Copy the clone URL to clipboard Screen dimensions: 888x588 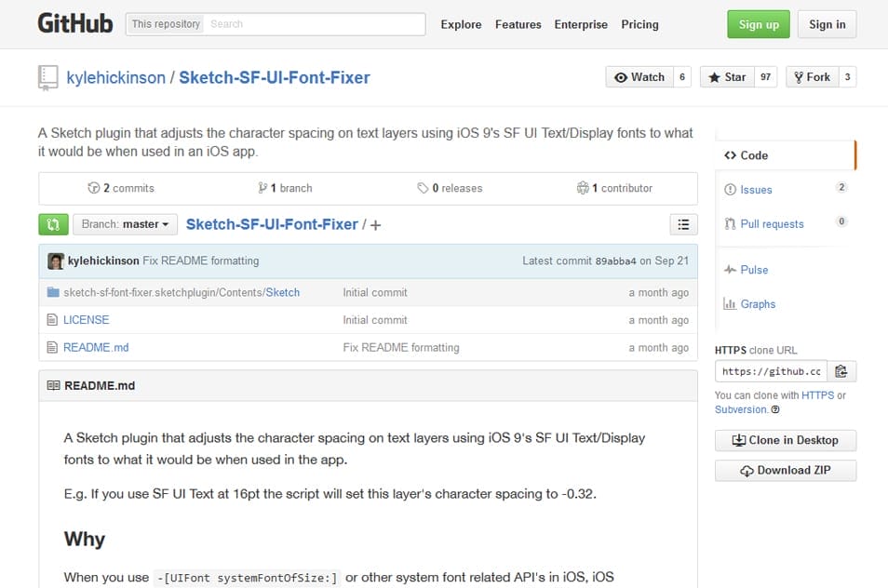(x=841, y=370)
